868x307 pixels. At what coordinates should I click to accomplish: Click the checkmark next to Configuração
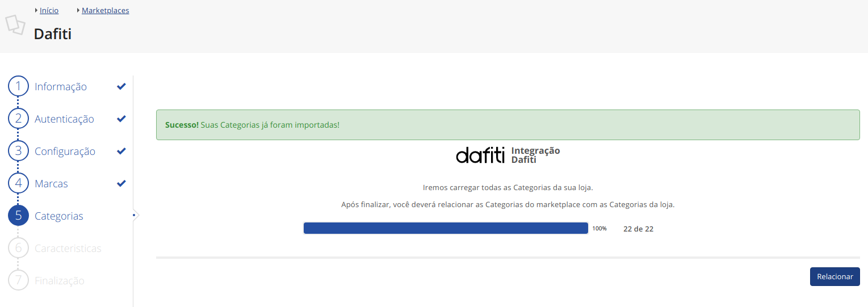point(121,151)
